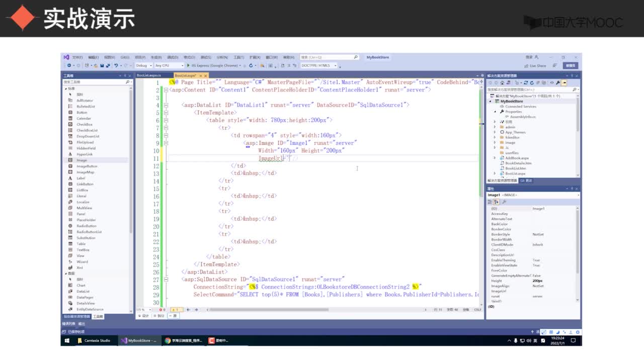The height and width of the screenshot is (362, 644).
Task: Click the Live Share button
Action: [535, 66]
